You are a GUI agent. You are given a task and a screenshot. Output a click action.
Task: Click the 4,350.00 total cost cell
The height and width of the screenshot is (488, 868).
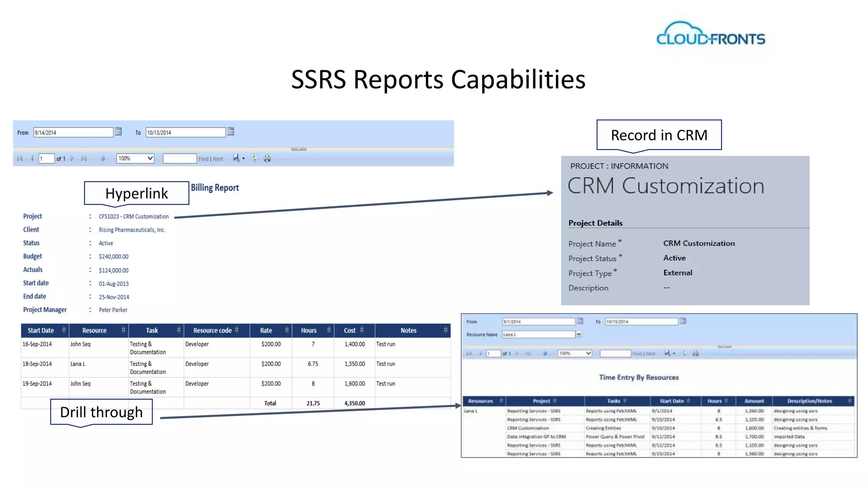point(354,403)
